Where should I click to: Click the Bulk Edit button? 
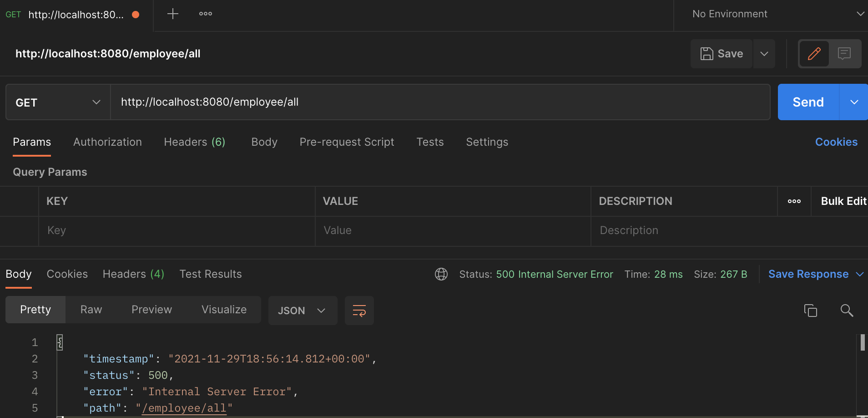point(843,201)
